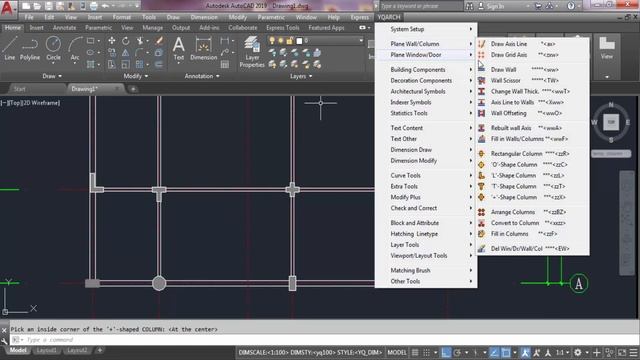
Task: Click Wall Scissor icon
Action: click(482, 80)
